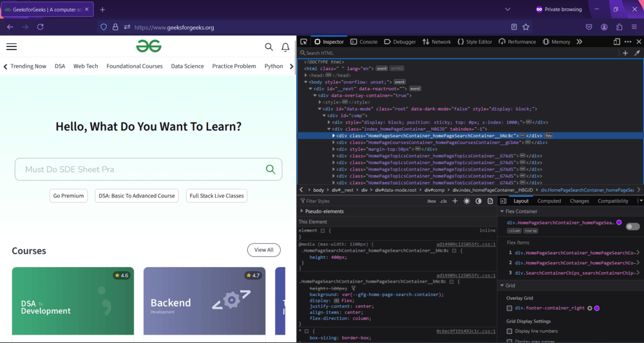Screen dimensions: 644x343
Task: Click DSA: Basic To Advanced Course chip
Action: coord(137,196)
